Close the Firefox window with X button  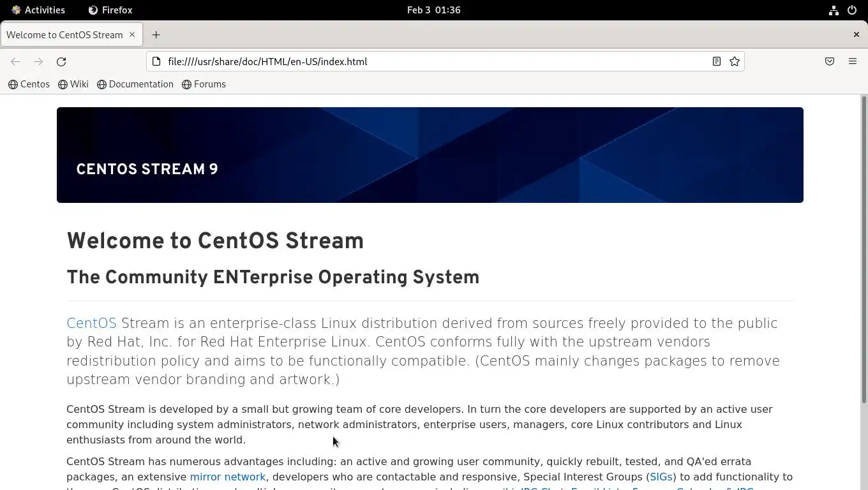coord(857,34)
